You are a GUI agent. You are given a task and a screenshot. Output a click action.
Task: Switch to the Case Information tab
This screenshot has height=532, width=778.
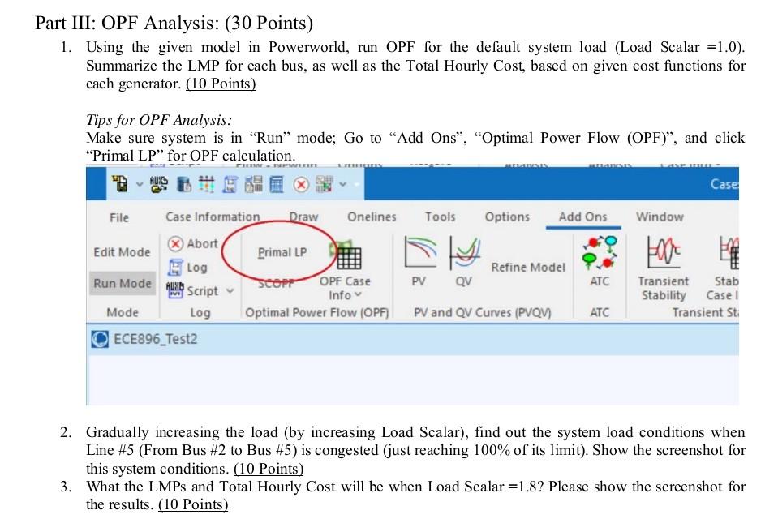click(213, 217)
